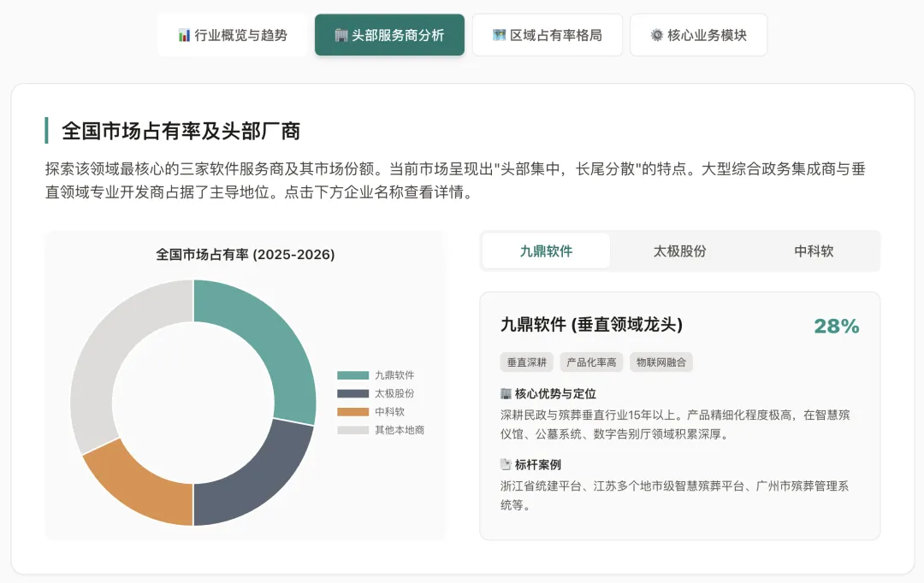Click the 九鼎软件 (垂直领域龙头) card title
Viewport: 924px width, 583px height.
591,325
